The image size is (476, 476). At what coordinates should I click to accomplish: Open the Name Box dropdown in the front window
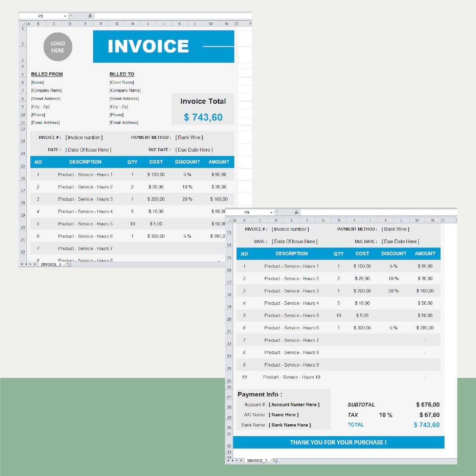click(x=65, y=16)
